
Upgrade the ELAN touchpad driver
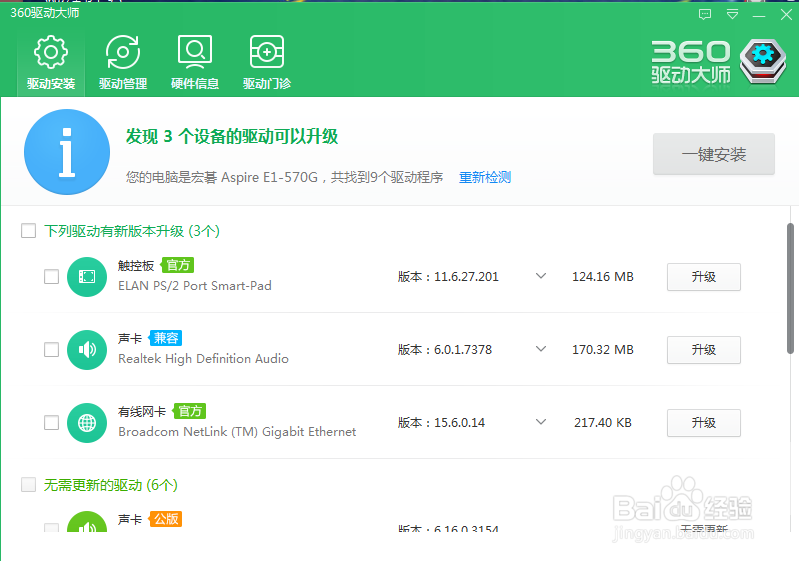(x=704, y=277)
